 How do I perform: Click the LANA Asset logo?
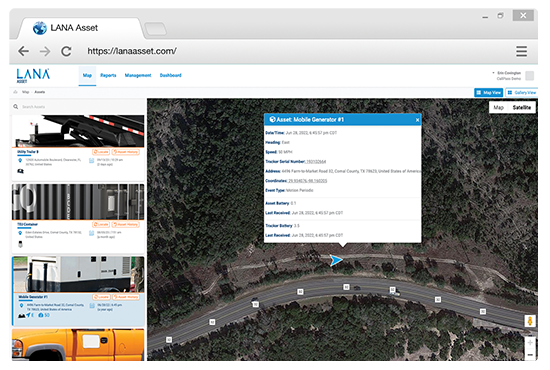click(33, 75)
